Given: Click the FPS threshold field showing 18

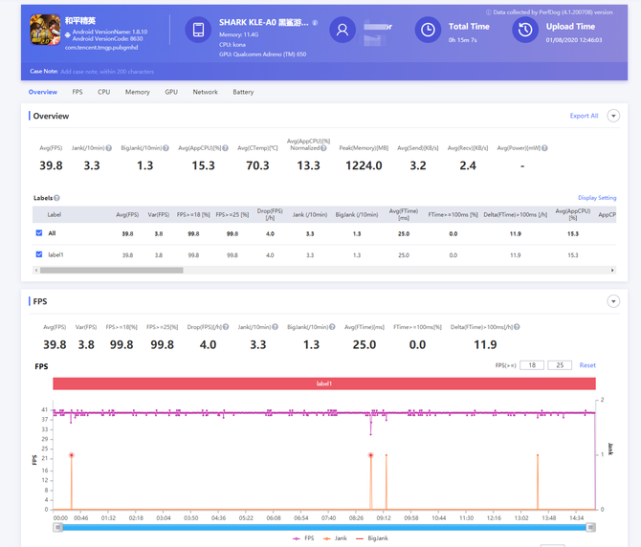Looking at the screenshot, I should (534, 365).
